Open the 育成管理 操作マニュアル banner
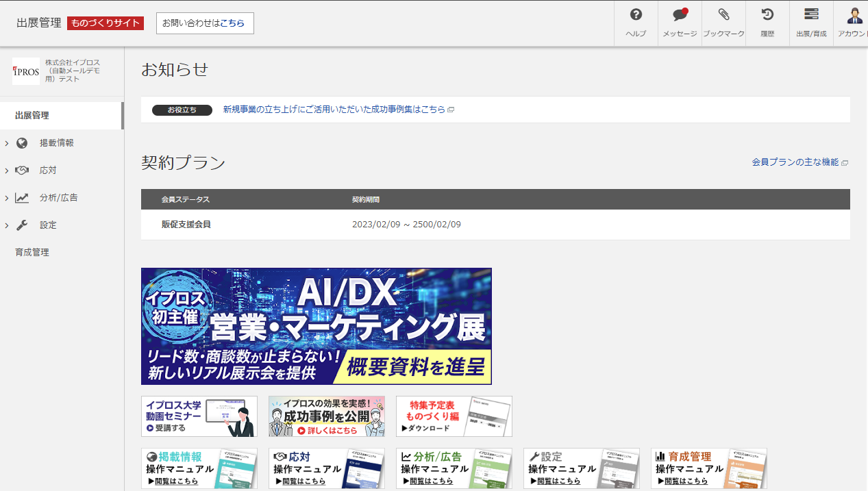The image size is (868, 491). point(708,468)
